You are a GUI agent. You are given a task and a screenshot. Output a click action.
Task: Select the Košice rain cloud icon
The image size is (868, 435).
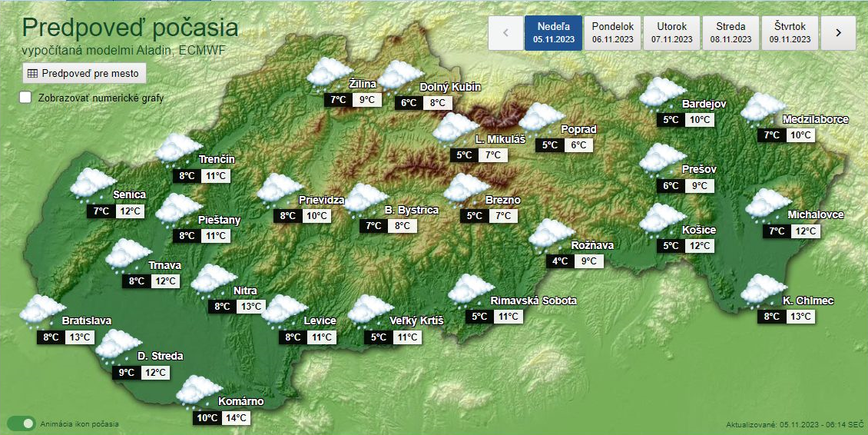(663, 219)
